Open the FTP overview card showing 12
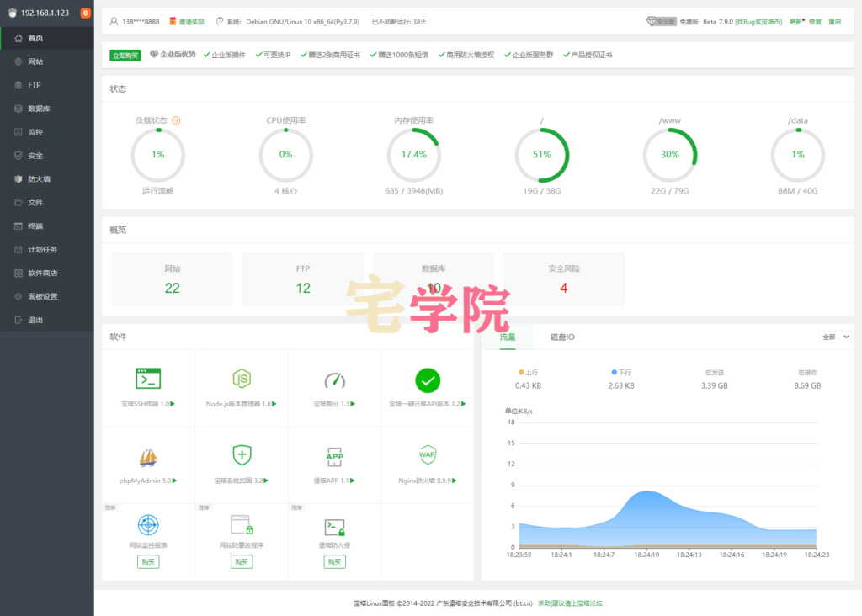 (303, 279)
